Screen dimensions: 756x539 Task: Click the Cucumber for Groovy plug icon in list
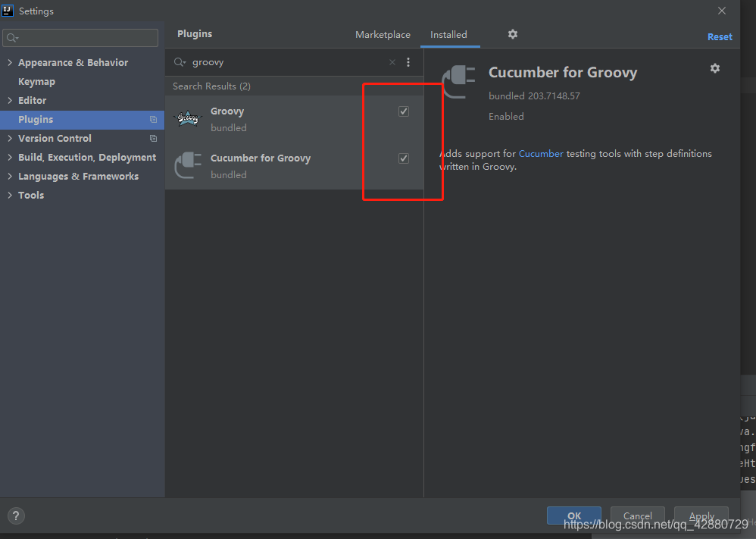(x=188, y=165)
